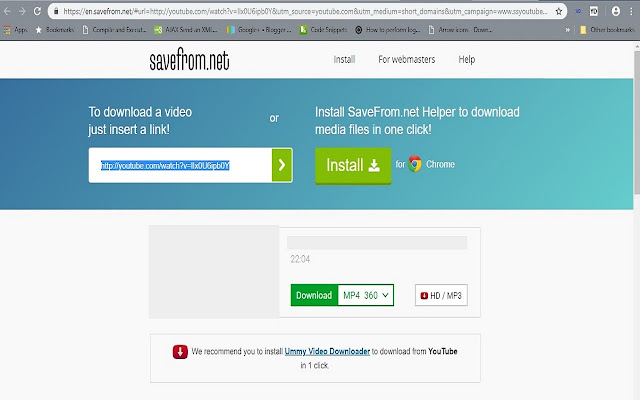Open the Bookmarks starred folder

coord(55,30)
